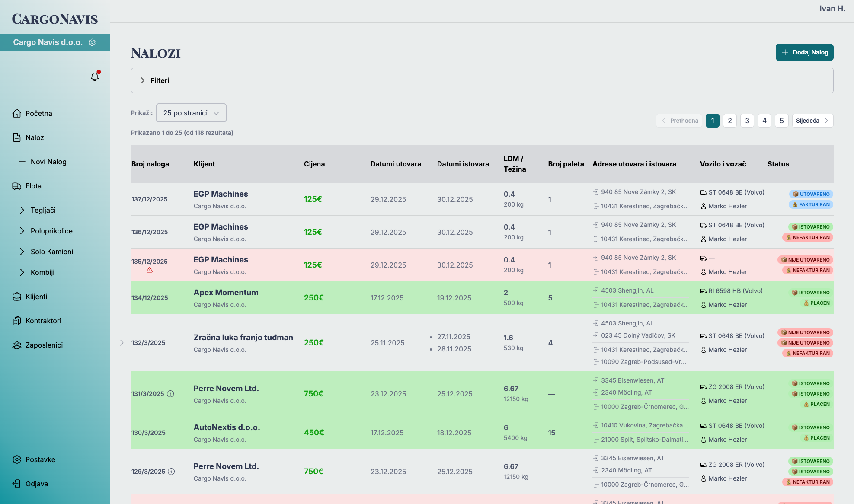854x504 pixels.
Task: Open Postavke via the settings gear icon
Action: (16, 459)
